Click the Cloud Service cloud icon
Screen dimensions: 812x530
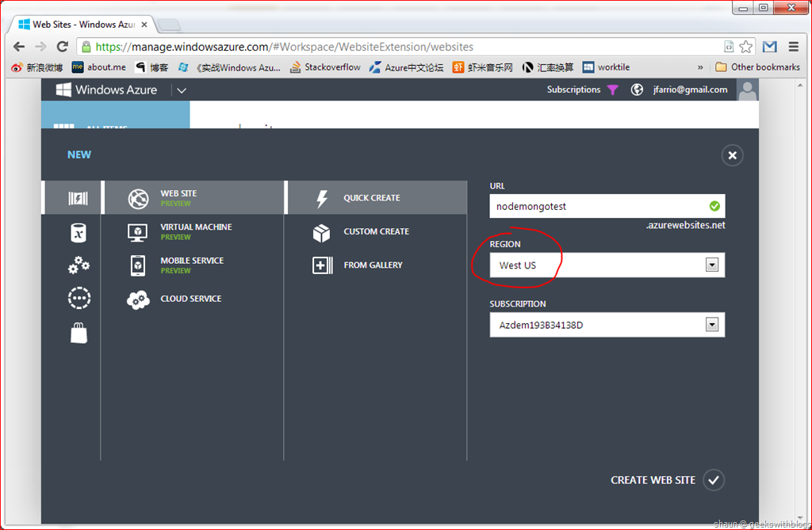pos(138,299)
